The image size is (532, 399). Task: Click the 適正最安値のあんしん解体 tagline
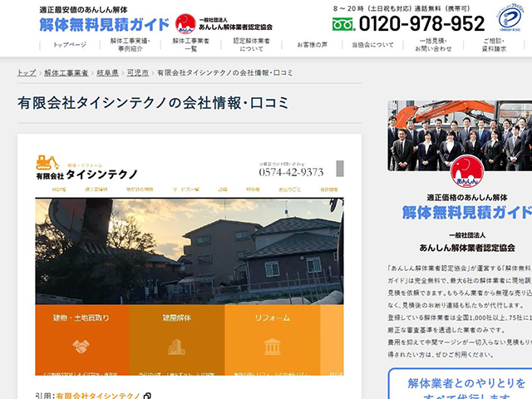tap(83, 10)
